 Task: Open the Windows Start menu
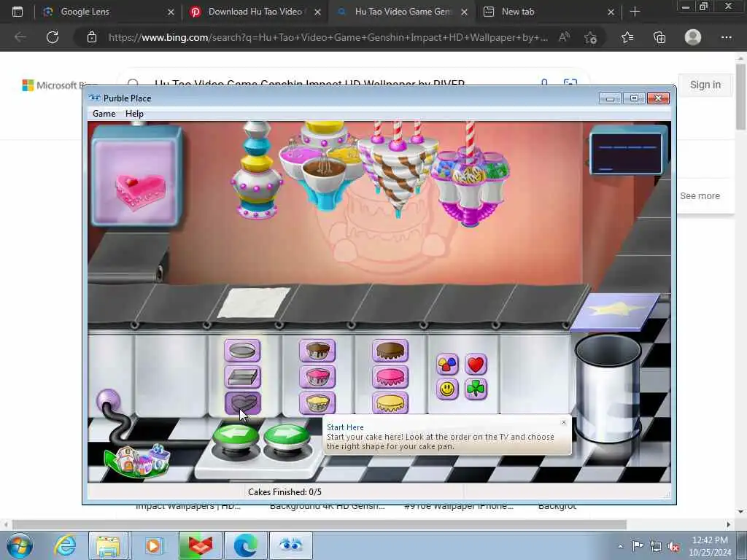click(20, 545)
